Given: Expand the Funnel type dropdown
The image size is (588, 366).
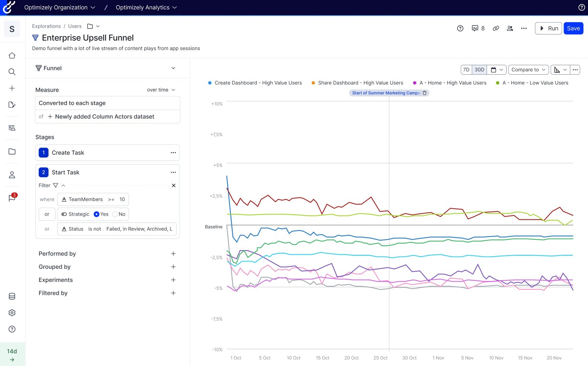Looking at the screenshot, I should [x=173, y=68].
